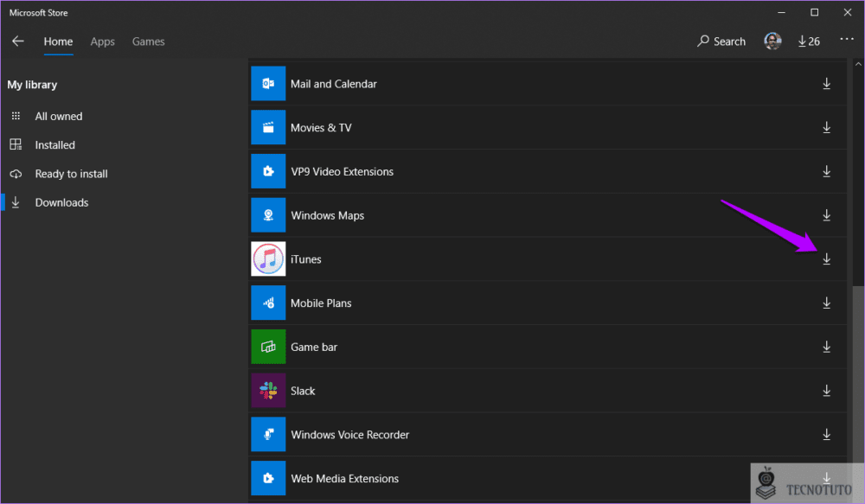The width and height of the screenshot is (865, 504).
Task: Download Slack using the arrow icon
Action: pos(826,391)
